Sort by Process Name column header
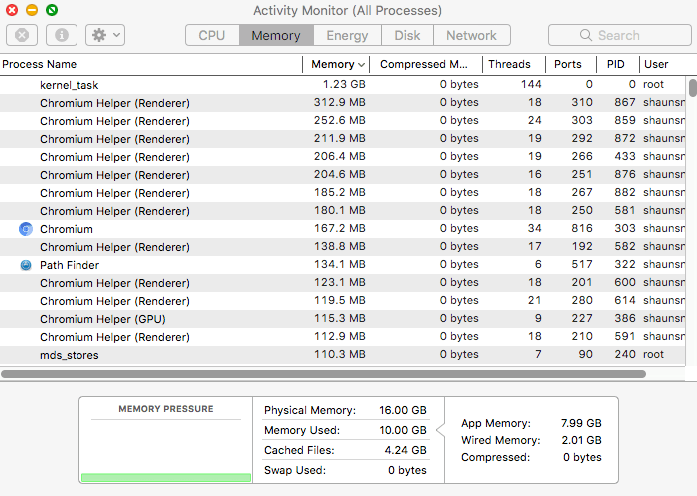697x496 pixels. point(151,64)
